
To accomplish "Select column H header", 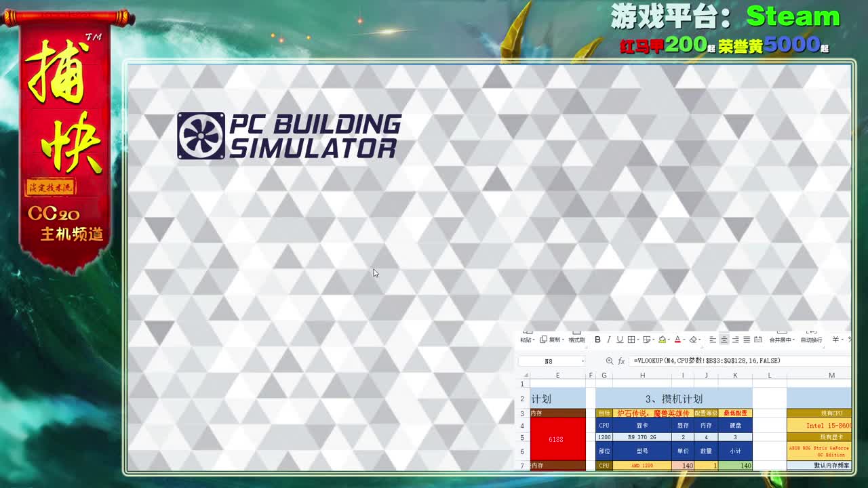I will click(x=642, y=375).
